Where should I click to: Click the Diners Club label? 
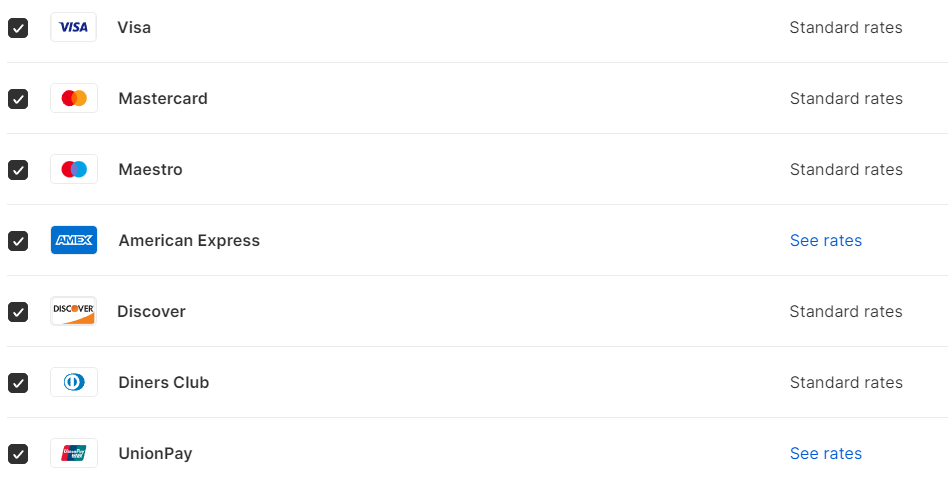point(163,382)
